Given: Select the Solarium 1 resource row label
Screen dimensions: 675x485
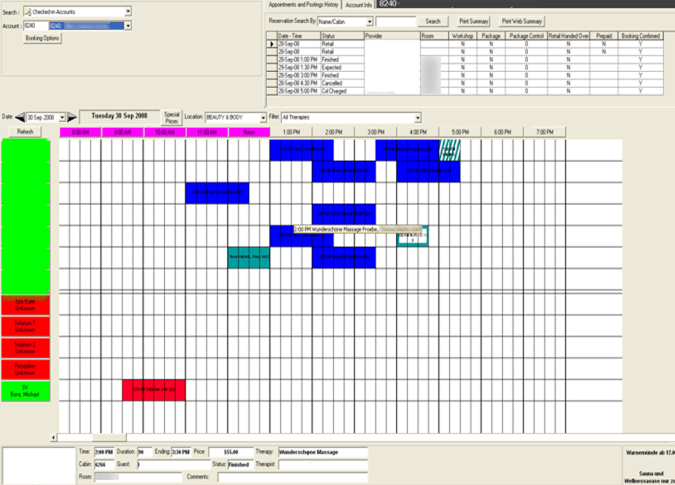Looking at the screenshot, I should 25,326.
